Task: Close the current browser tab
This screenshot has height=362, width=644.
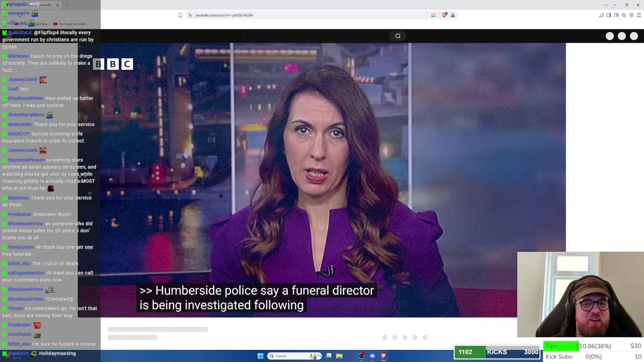Action: tap(57, 5)
